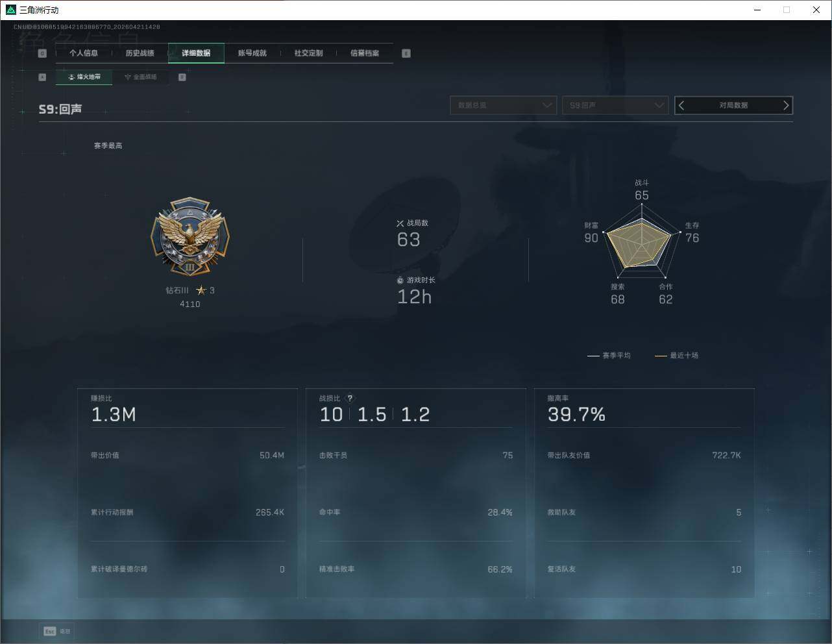Image resolution: width=832 pixels, height=644 pixels.
Task: Click the 战损比 value 1.5
Action: 372,415
